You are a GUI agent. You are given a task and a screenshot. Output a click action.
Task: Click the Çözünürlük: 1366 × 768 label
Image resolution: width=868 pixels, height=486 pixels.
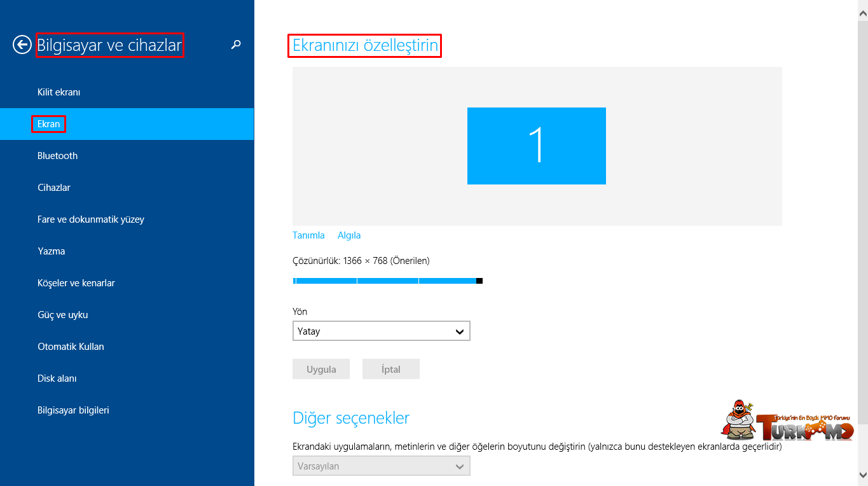(361, 261)
